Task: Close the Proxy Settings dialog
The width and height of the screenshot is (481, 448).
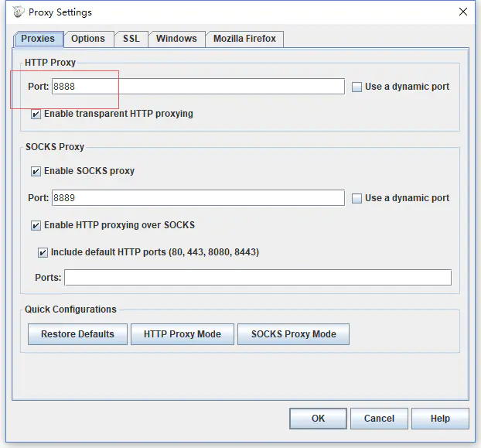Action: [x=463, y=12]
